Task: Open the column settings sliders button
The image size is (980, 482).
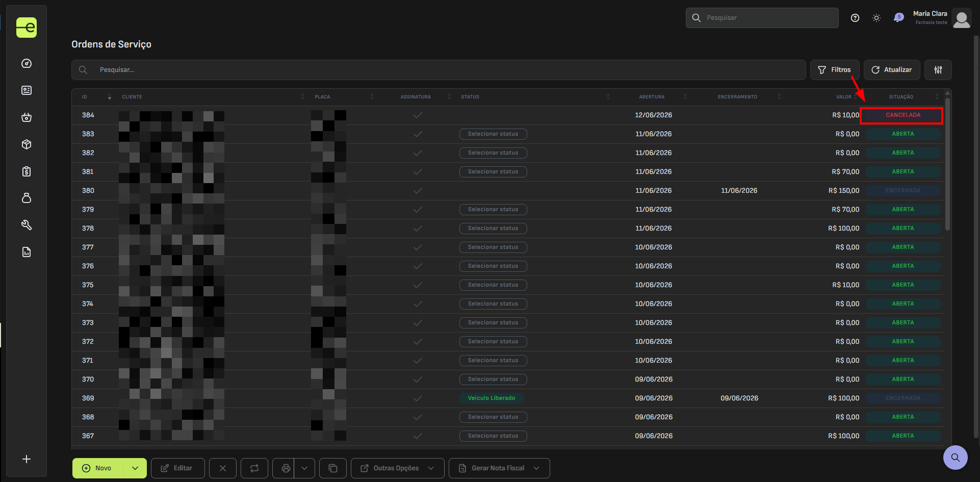Action: point(938,70)
